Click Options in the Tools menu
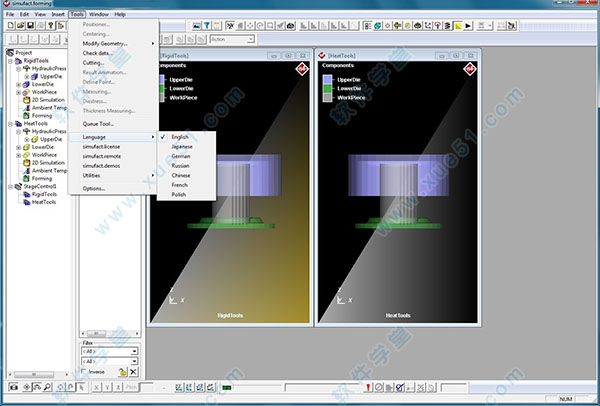Viewport: 600px width, 406px height. [x=94, y=188]
